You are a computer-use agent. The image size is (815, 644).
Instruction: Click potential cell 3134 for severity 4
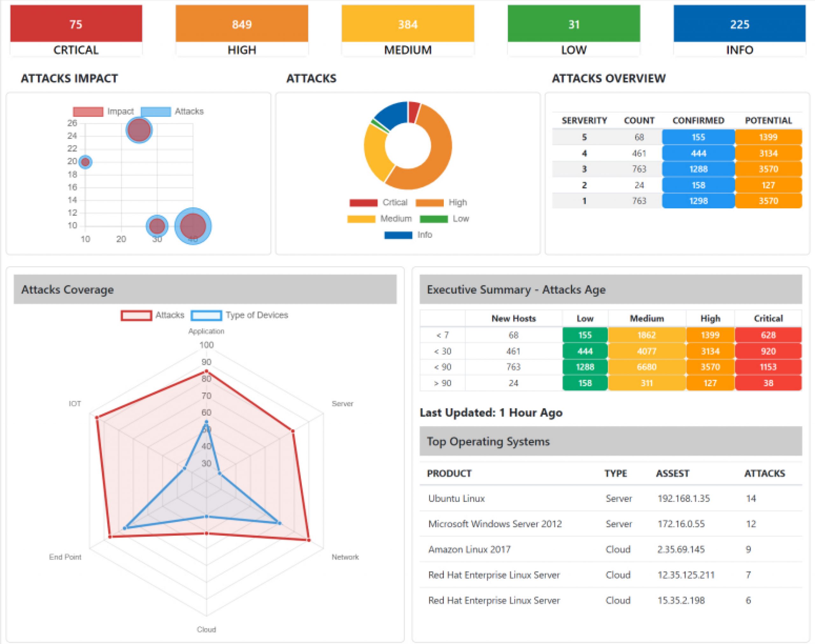point(768,154)
